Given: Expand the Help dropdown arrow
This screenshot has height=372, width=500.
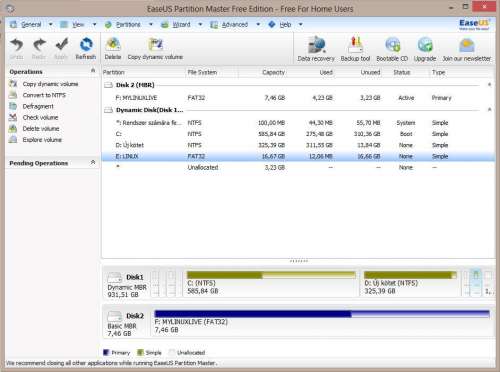Looking at the screenshot, I should pyautogui.click(x=301, y=24).
